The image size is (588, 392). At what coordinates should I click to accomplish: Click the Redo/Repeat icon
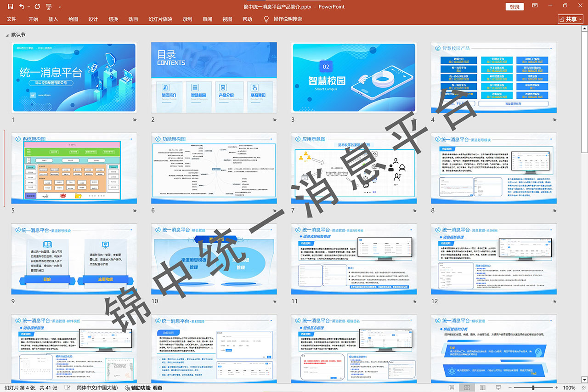[x=37, y=7]
